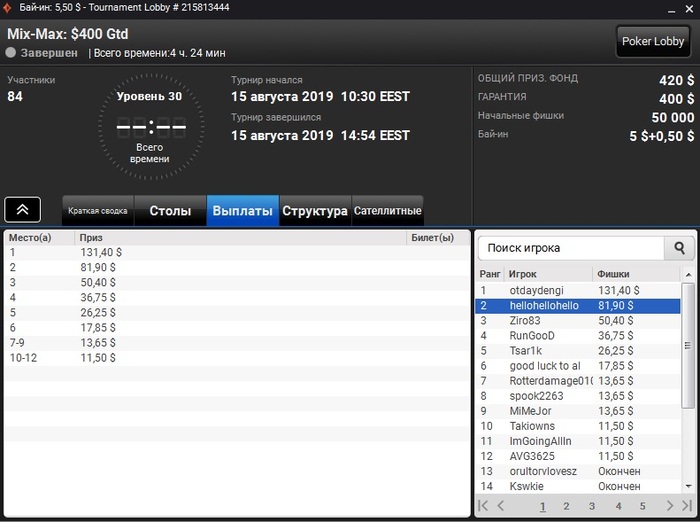Click the search magnifier icon

(x=679, y=248)
